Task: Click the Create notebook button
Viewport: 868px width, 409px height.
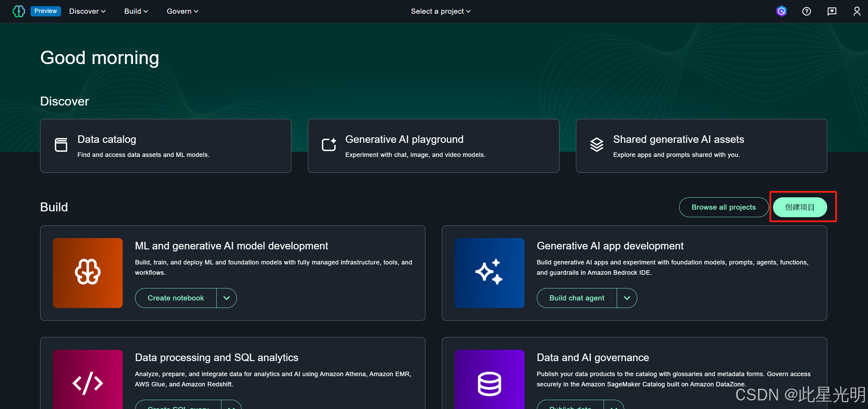Action: click(176, 298)
